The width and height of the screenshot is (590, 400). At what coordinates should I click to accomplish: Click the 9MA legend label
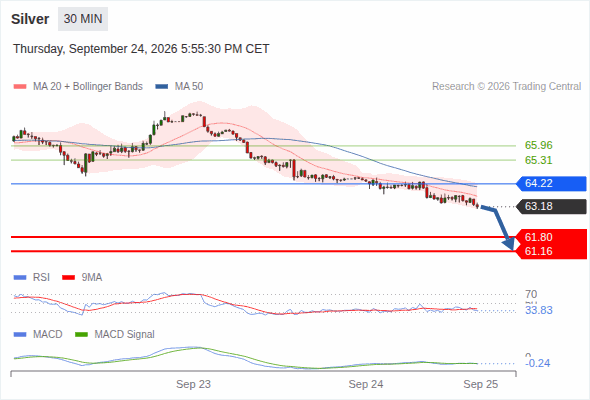[92, 278]
